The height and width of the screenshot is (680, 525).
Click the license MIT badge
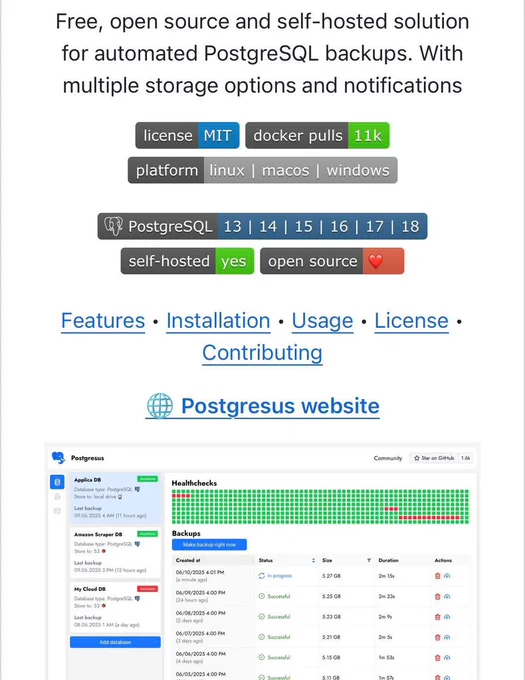(x=187, y=135)
